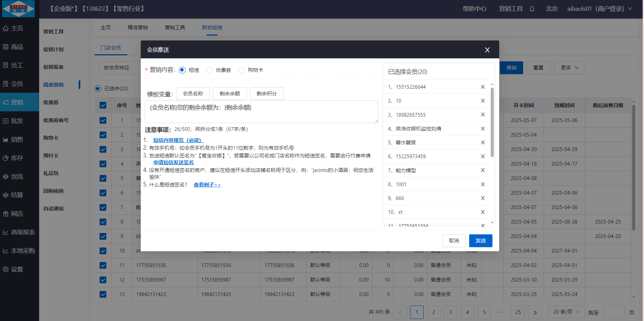Uncheck the checkbox for row 12
This screenshot has width=644, height=321.
coord(103,280)
